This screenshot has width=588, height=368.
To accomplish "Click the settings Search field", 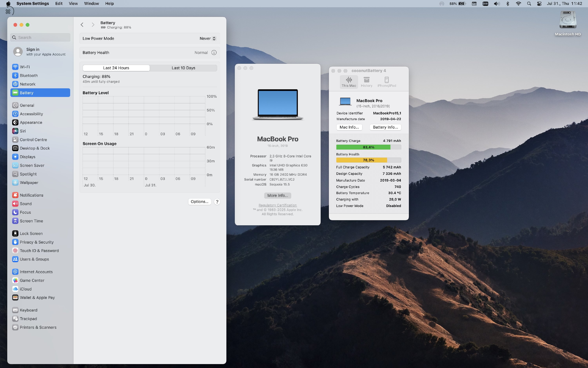I will pyautogui.click(x=40, y=37).
